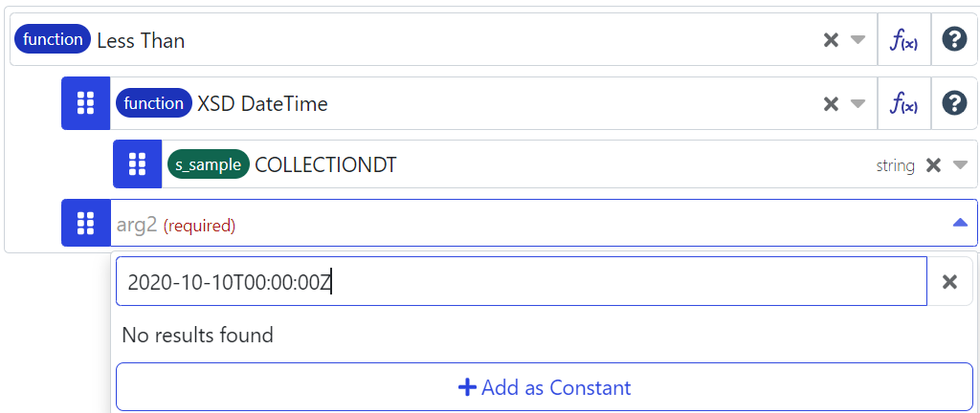Click drag handle beside COLLECTIONDT
Screen dimensions: 980x413
pyautogui.click(x=137, y=164)
